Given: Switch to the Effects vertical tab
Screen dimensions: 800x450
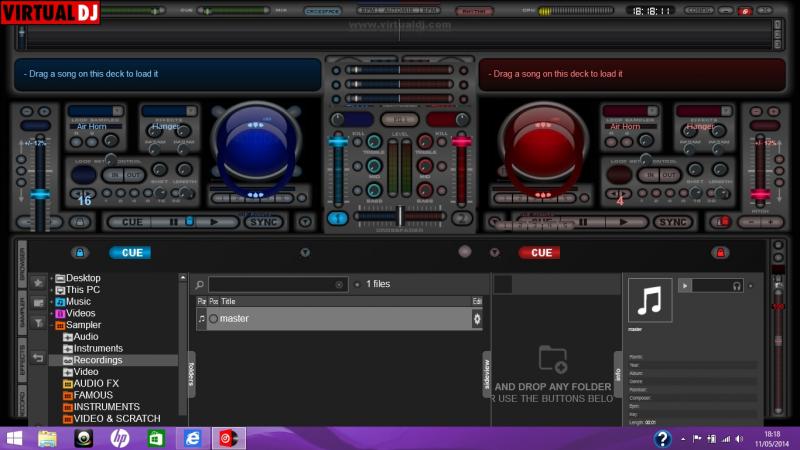Looking at the screenshot, I should 22,360.
